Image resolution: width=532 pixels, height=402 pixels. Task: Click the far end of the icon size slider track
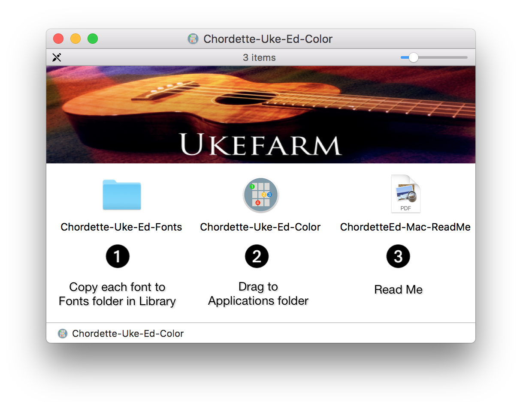coord(466,57)
